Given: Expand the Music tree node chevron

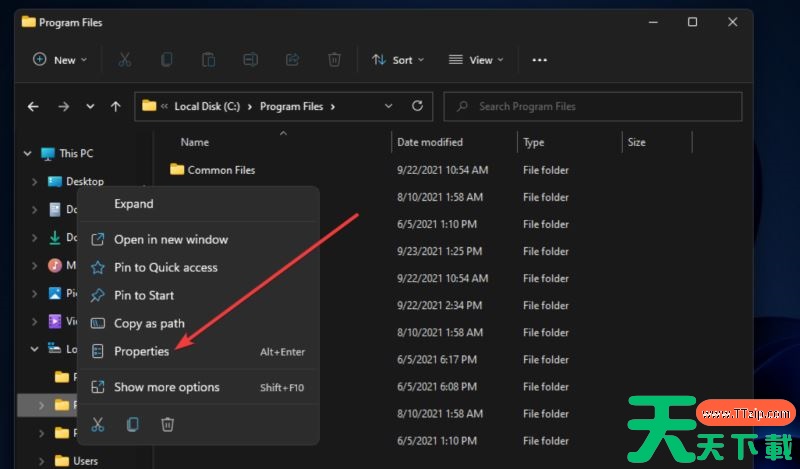Looking at the screenshot, I should tap(34, 265).
